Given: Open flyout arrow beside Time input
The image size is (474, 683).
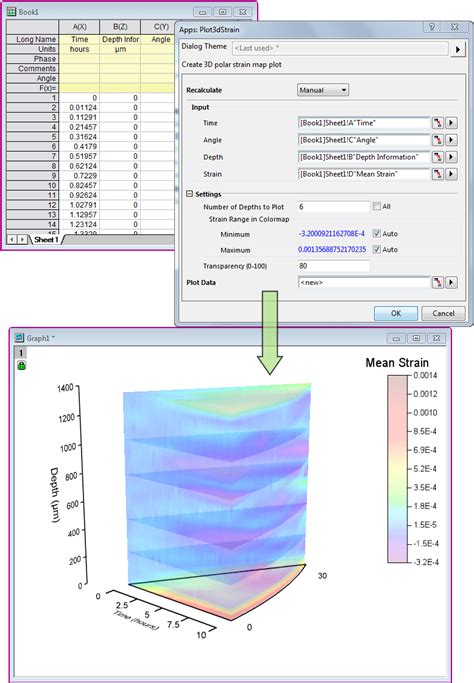Looking at the screenshot, I should tap(451, 123).
